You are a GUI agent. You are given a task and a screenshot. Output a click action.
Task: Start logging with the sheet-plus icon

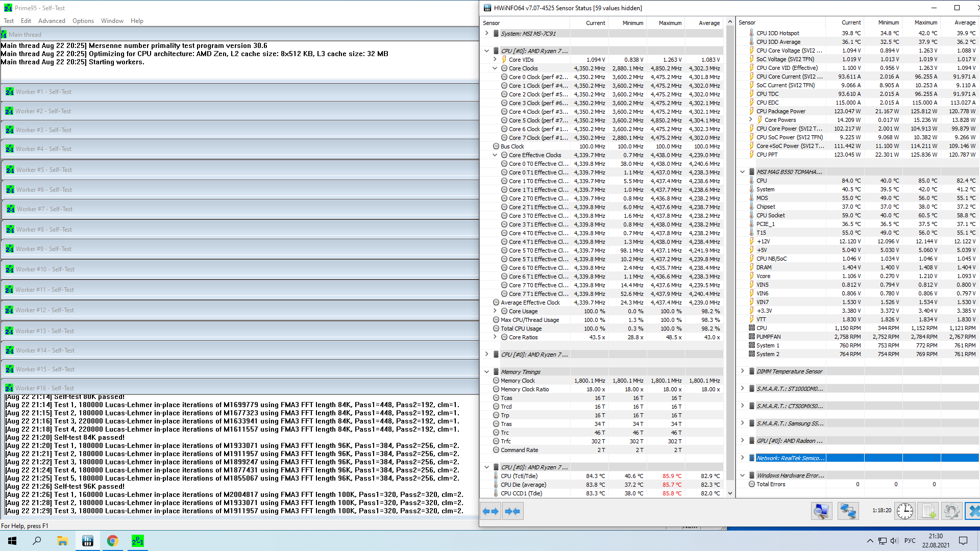coord(928,511)
